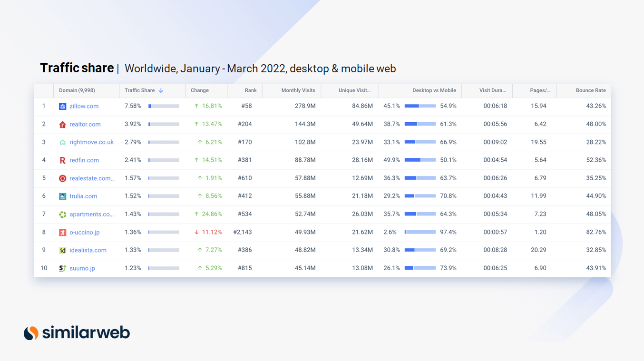Image resolution: width=644 pixels, height=361 pixels.
Task: Open the realestate.com domain link
Action: pos(92,178)
